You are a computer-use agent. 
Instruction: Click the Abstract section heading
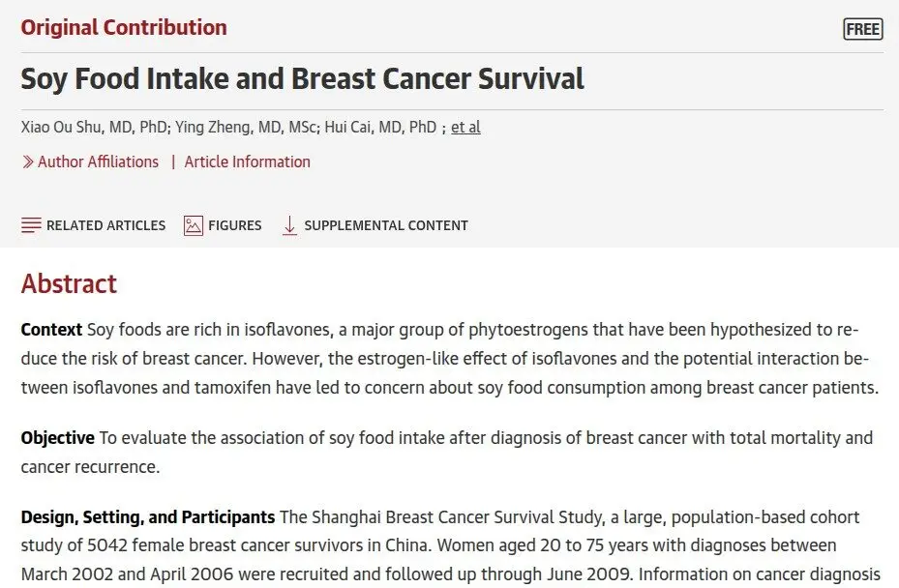69,283
